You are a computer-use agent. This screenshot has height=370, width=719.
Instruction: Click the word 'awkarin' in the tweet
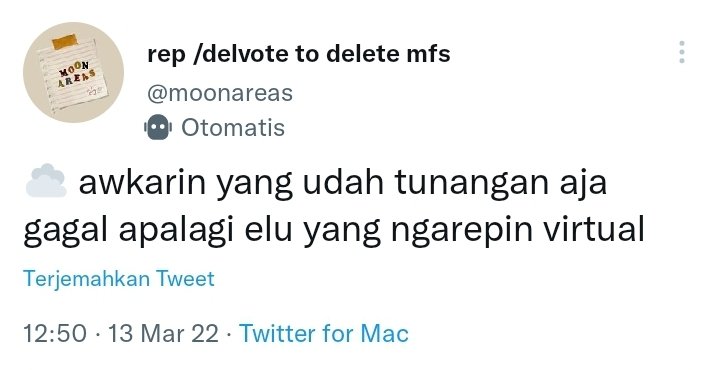click(x=143, y=182)
